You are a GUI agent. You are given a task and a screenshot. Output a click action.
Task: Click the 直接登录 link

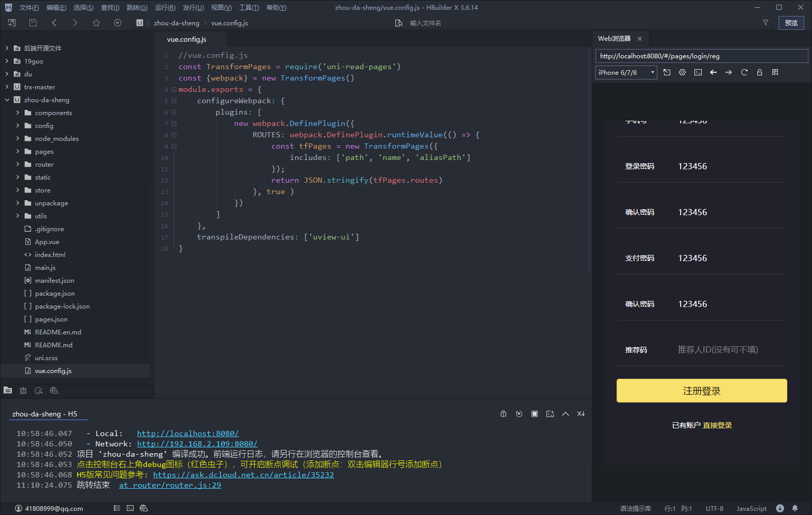[x=717, y=425]
